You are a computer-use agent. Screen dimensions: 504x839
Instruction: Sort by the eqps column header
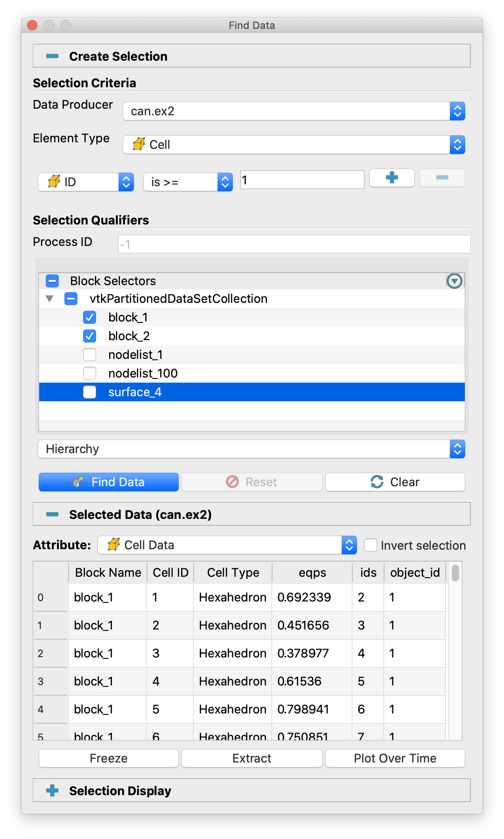(312, 573)
